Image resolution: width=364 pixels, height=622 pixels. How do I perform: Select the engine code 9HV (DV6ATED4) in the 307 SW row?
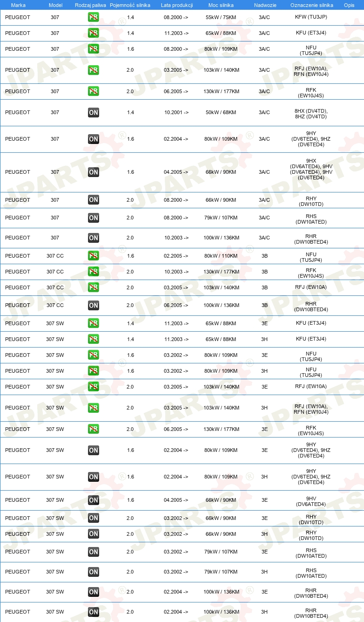(311, 501)
